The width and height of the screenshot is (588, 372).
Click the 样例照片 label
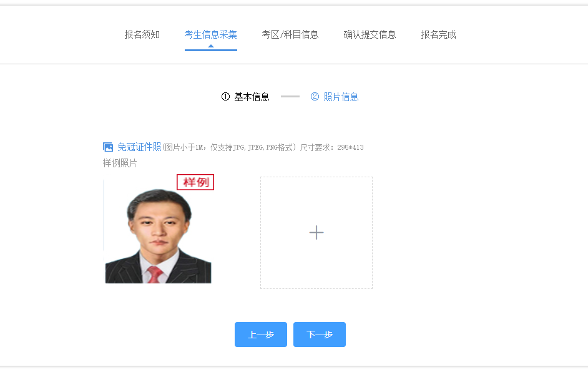coord(120,163)
